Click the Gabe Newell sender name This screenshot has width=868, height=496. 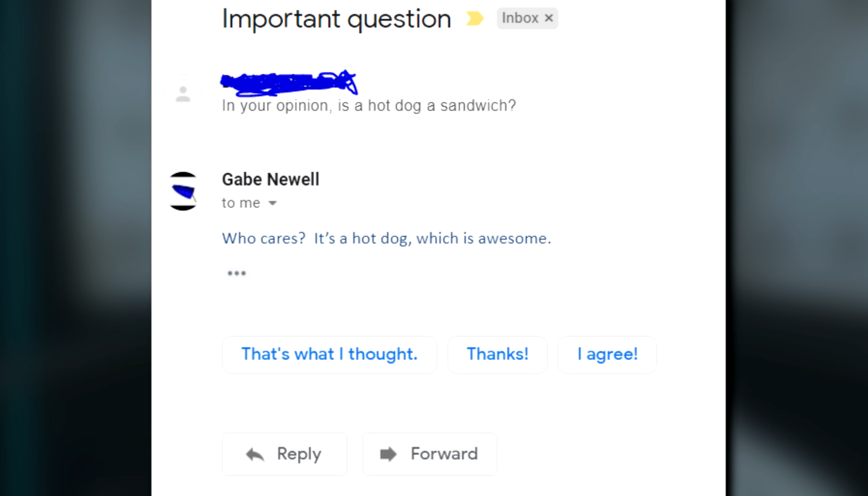[x=271, y=180]
